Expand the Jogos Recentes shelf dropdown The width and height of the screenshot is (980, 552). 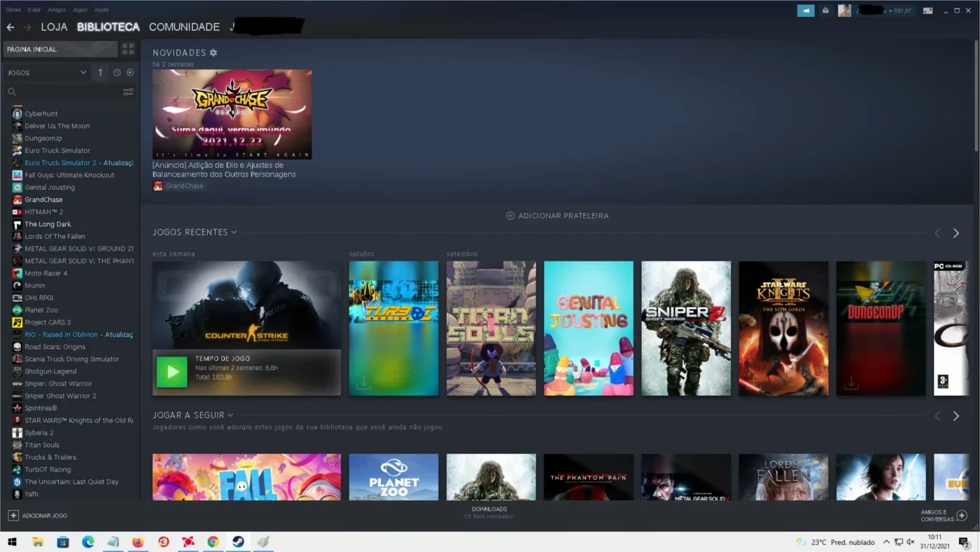coord(234,233)
